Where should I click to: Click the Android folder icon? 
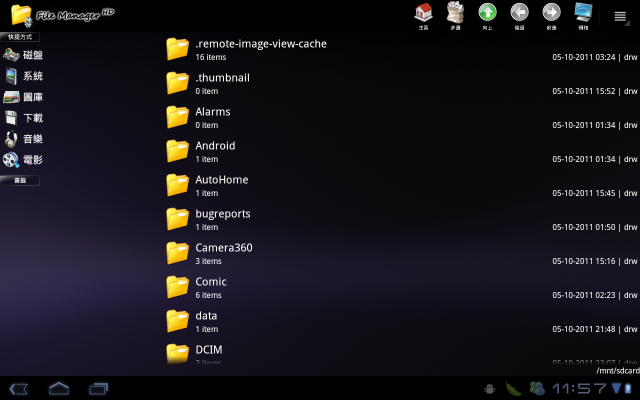click(x=178, y=151)
